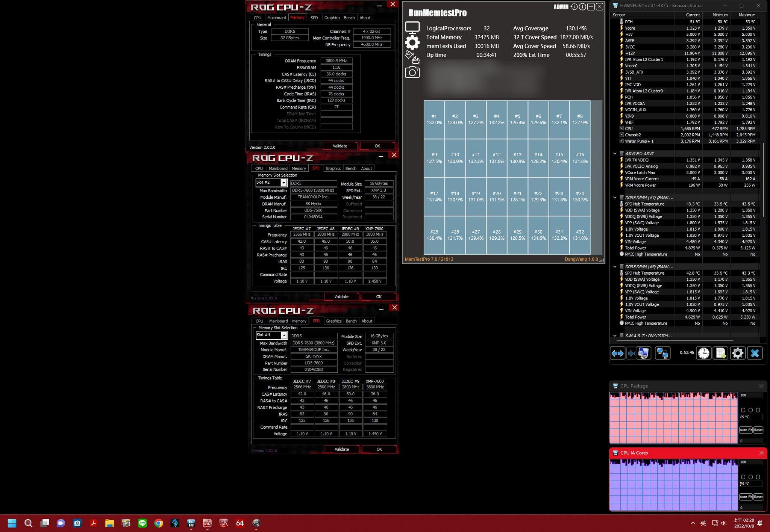This screenshot has height=532, width=770.
Task: Click Reset in CPU IA Cores graph
Action: (x=758, y=497)
